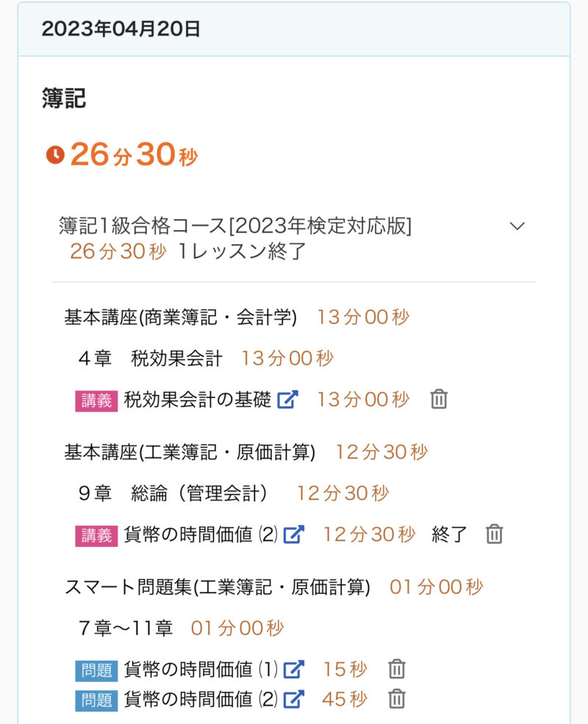Select スマート問題集(工業簿記・原価計算) section heading
Screen dimensions: 588x724
click(218, 587)
